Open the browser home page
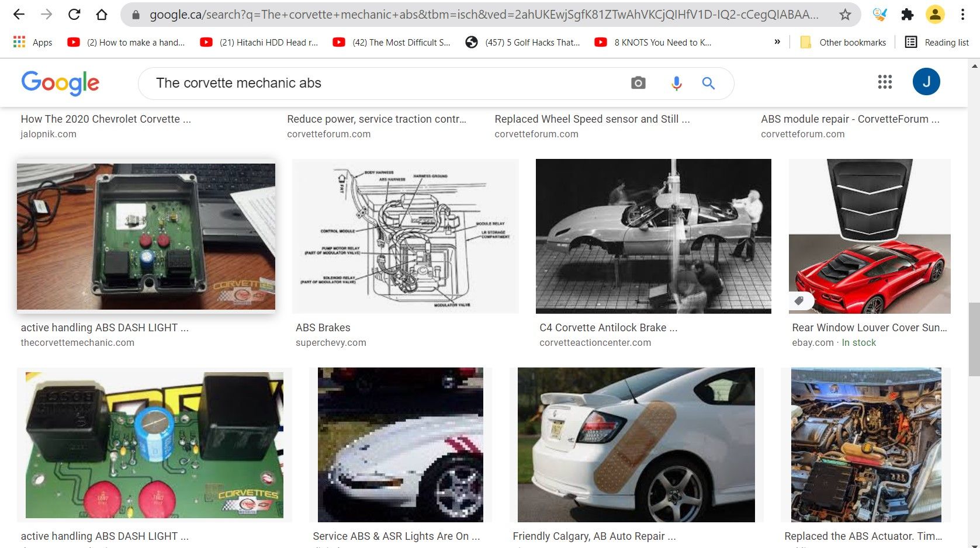980x548 pixels. tap(102, 15)
